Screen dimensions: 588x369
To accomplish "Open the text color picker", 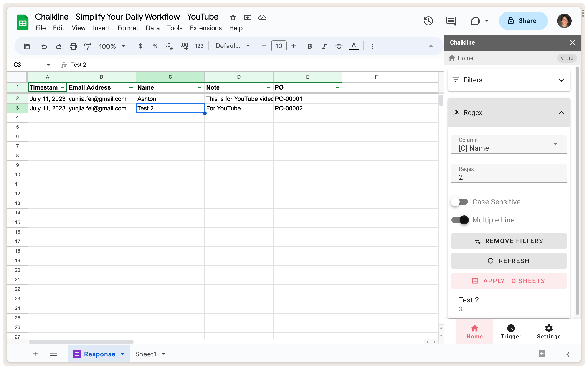I will tap(354, 46).
